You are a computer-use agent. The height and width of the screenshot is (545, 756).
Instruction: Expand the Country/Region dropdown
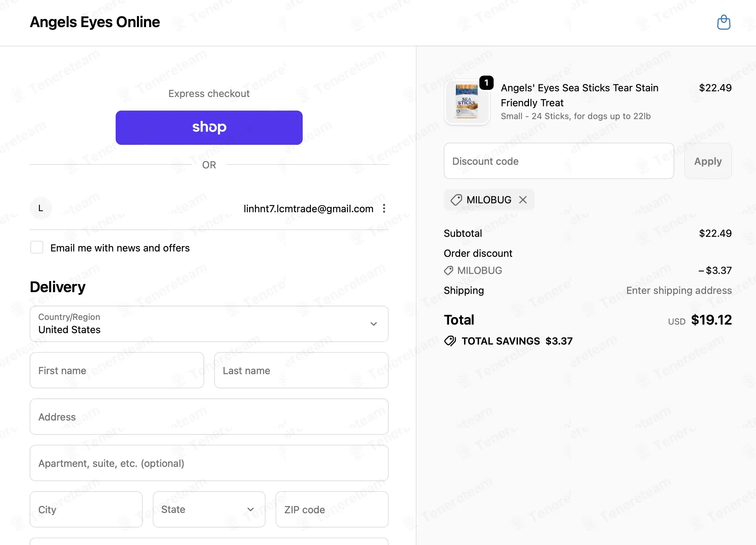(x=209, y=324)
